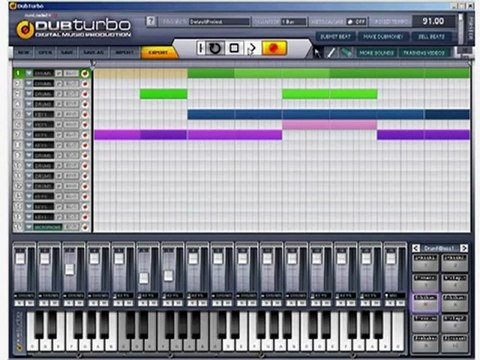
Task: Open the TRAINING VIDEOS button
Action: pyautogui.click(x=424, y=53)
